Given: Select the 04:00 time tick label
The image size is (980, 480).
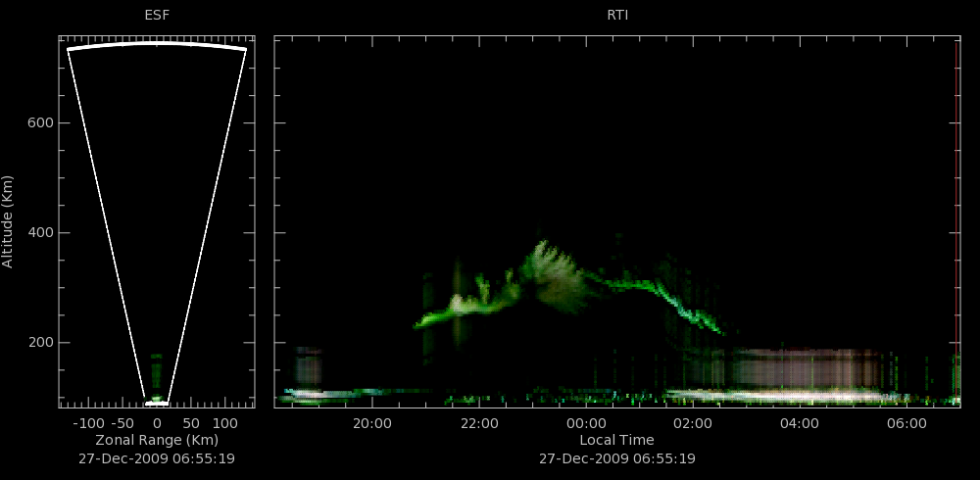Looking at the screenshot, I should click(800, 424).
